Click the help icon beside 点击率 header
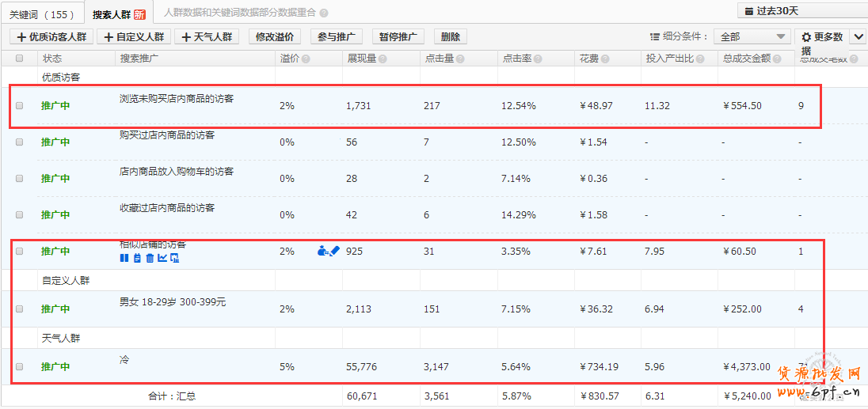 click(x=549, y=59)
